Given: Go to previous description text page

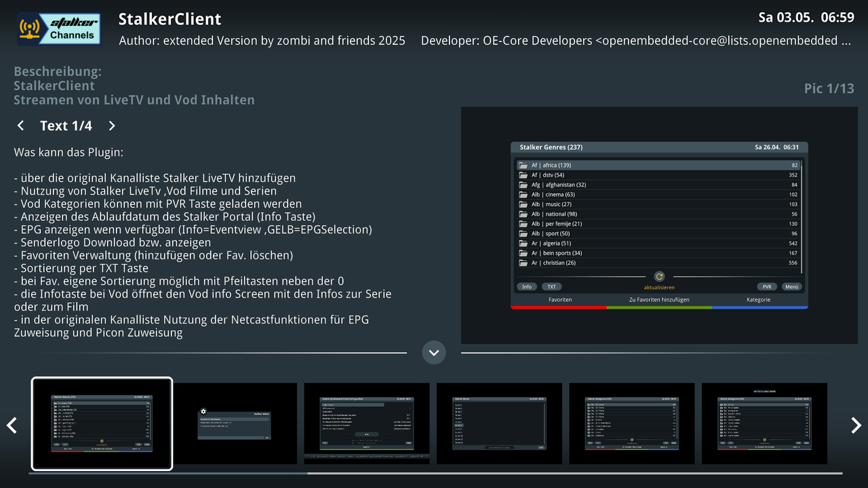Looking at the screenshot, I should click(20, 125).
